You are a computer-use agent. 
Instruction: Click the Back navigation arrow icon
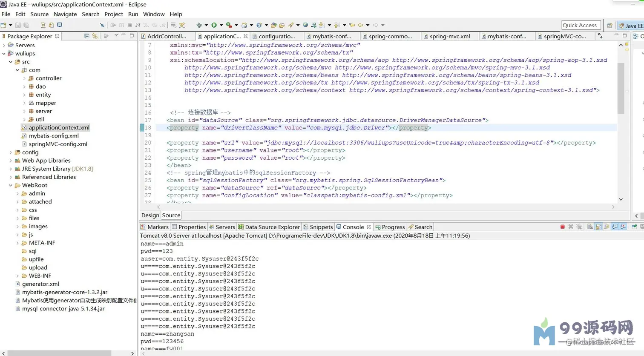360,25
